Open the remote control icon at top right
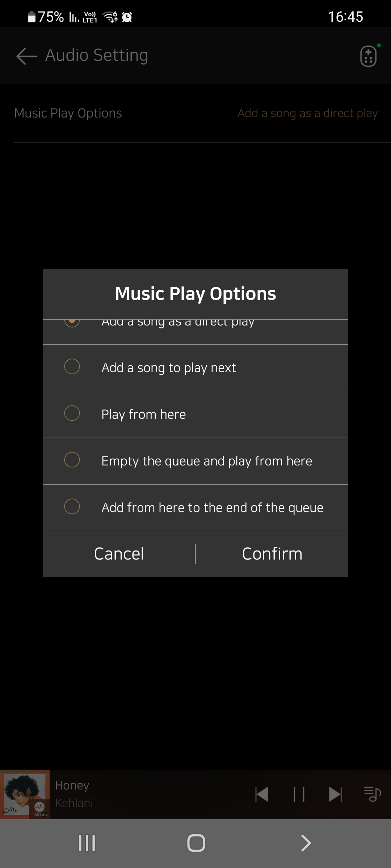 coord(369,56)
